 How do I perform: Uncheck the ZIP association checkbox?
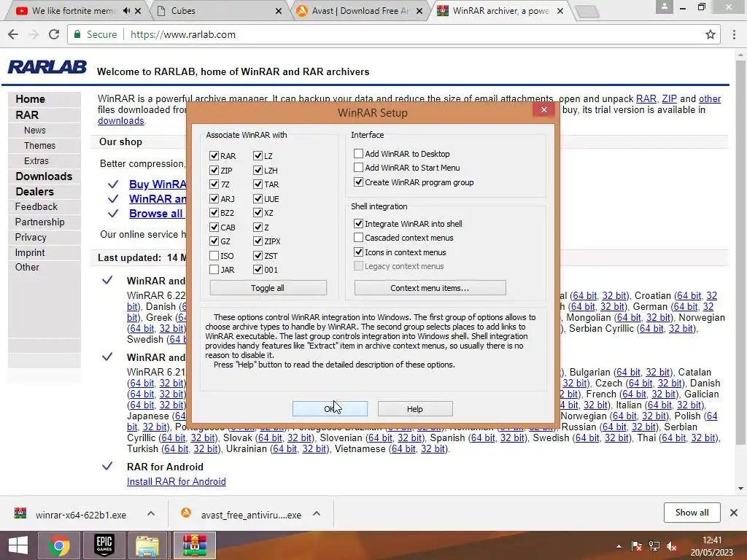[x=214, y=170]
